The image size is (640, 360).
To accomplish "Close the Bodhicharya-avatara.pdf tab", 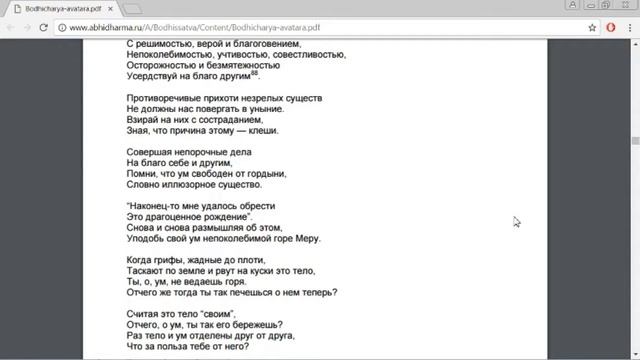I will click(110, 8).
